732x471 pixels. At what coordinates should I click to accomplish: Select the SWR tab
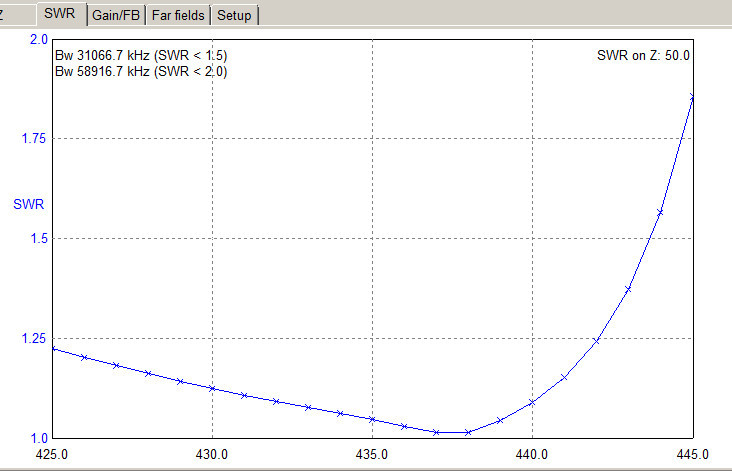pos(60,13)
